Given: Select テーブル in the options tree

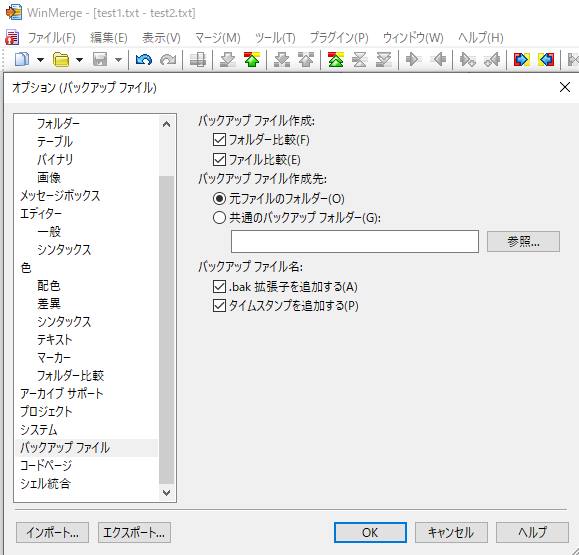Looking at the screenshot, I should click(x=55, y=142).
